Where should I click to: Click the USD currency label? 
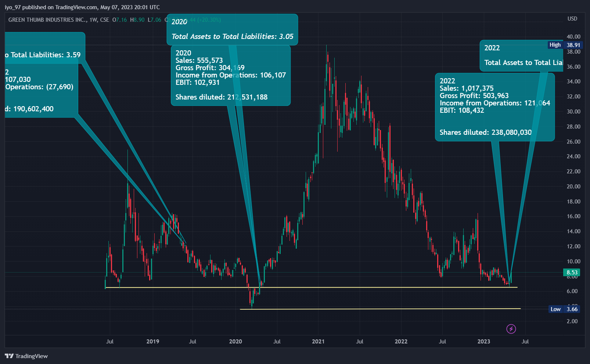(572, 19)
